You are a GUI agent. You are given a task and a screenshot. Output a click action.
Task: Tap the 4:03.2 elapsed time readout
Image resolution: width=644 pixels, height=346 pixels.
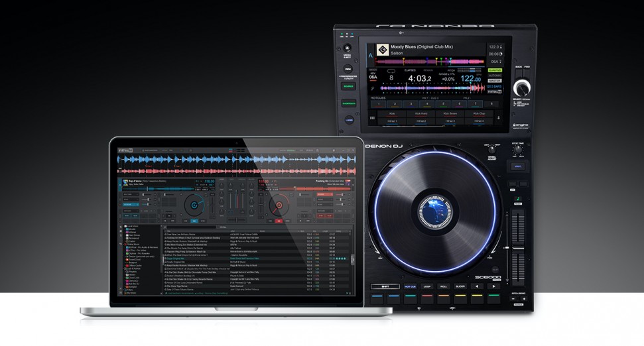419,78
